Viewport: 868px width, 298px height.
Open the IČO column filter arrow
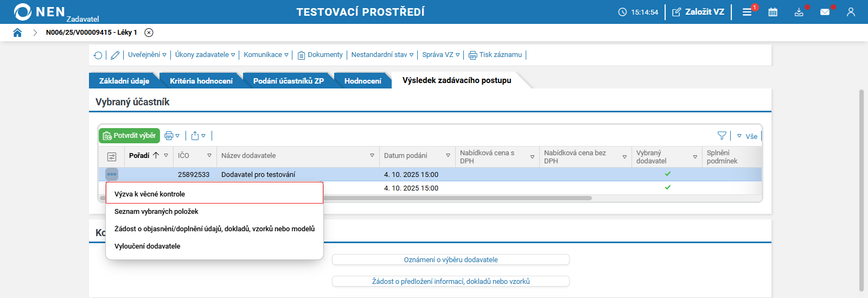click(x=209, y=155)
